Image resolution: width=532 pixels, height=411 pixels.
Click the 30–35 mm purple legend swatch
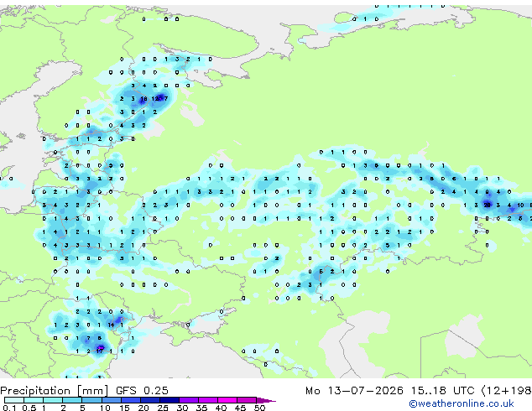[x=189, y=400]
